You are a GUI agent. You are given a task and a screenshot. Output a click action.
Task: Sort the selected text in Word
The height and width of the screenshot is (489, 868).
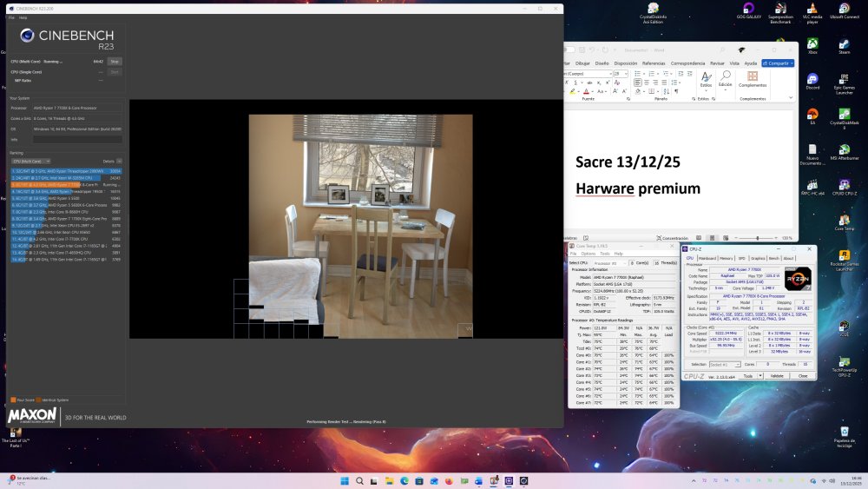coord(667,91)
